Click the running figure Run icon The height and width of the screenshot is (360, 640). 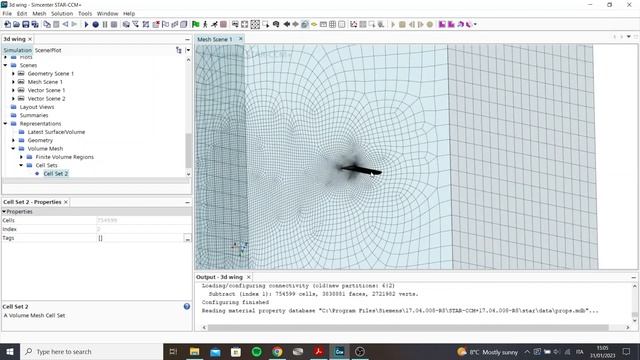click(x=214, y=24)
